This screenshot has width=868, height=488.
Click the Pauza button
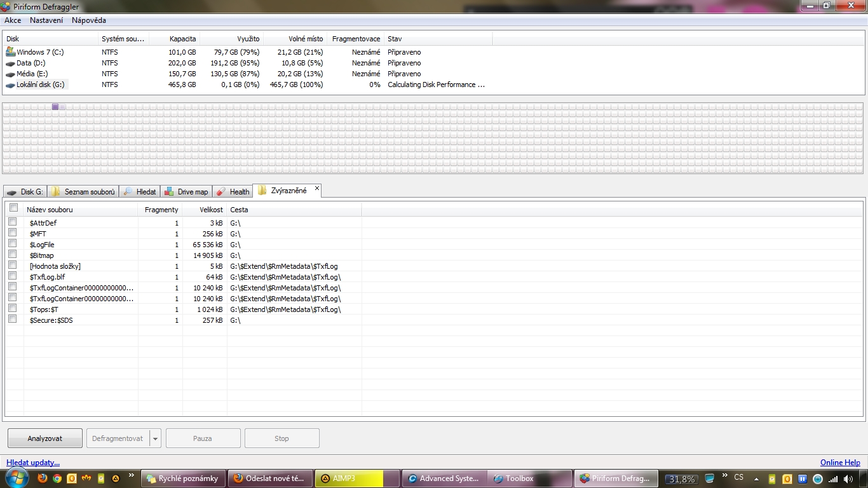[203, 438]
